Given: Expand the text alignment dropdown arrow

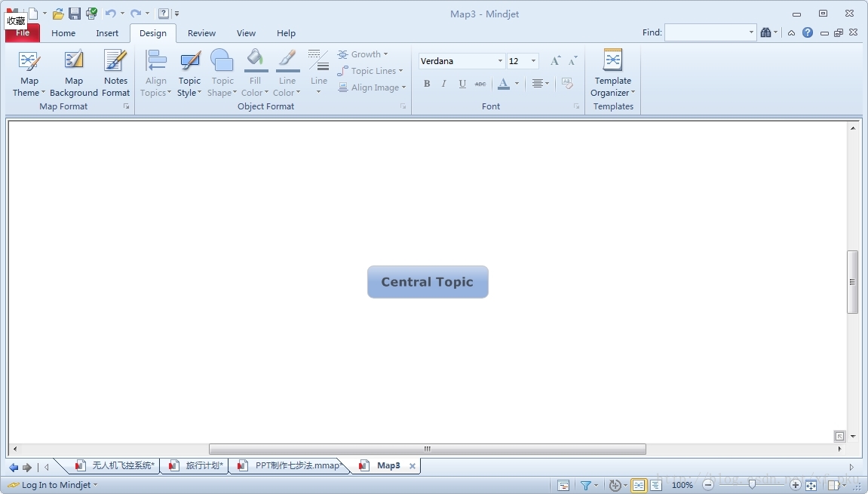Looking at the screenshot, I should tap(547, 84).
